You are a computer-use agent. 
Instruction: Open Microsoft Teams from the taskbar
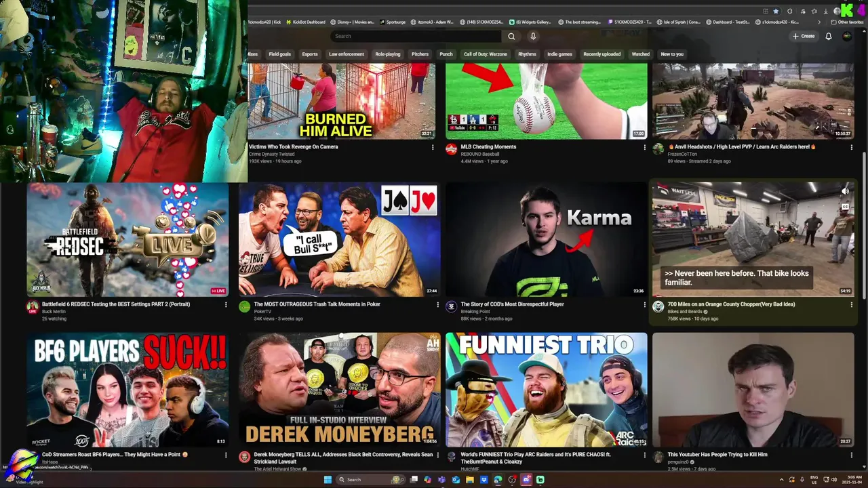(441, 480)
